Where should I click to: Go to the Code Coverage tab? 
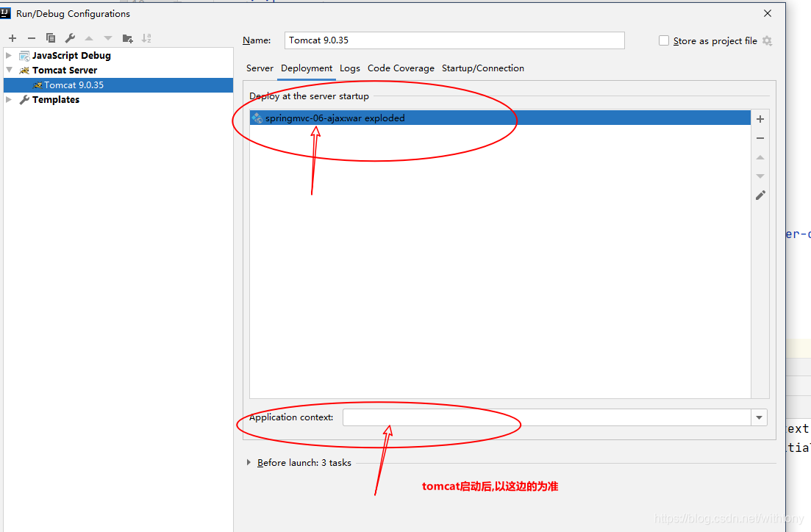pyautogui.click(x=401, y=68)
